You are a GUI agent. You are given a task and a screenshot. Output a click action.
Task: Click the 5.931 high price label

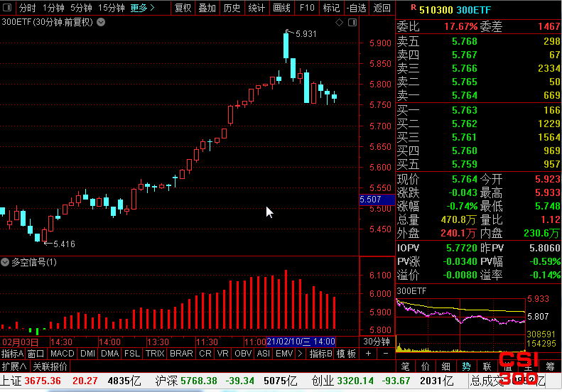pos(306,34)
